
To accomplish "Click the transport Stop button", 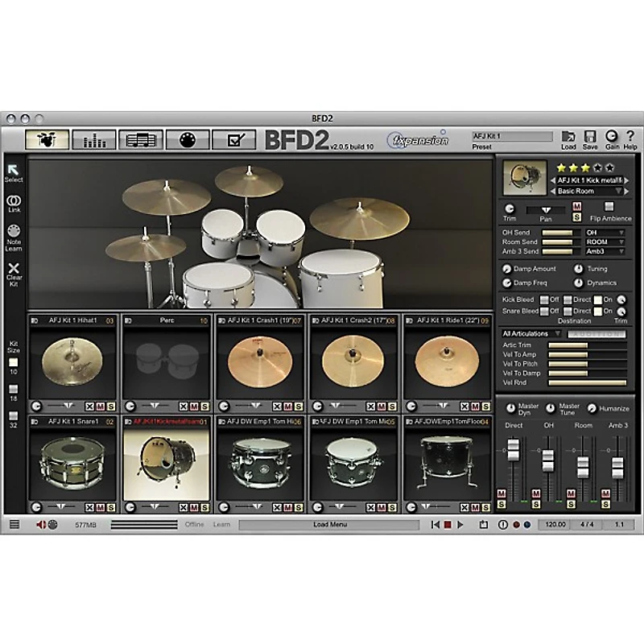I will click(448, 525).
